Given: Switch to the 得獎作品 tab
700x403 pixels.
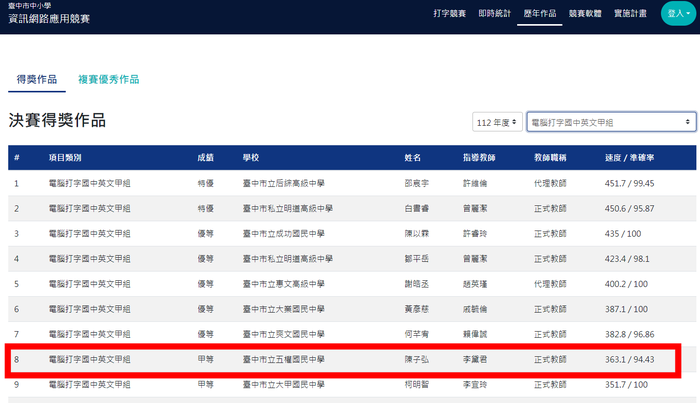Looking at the screenshot, I should click(x=37, y=79).
